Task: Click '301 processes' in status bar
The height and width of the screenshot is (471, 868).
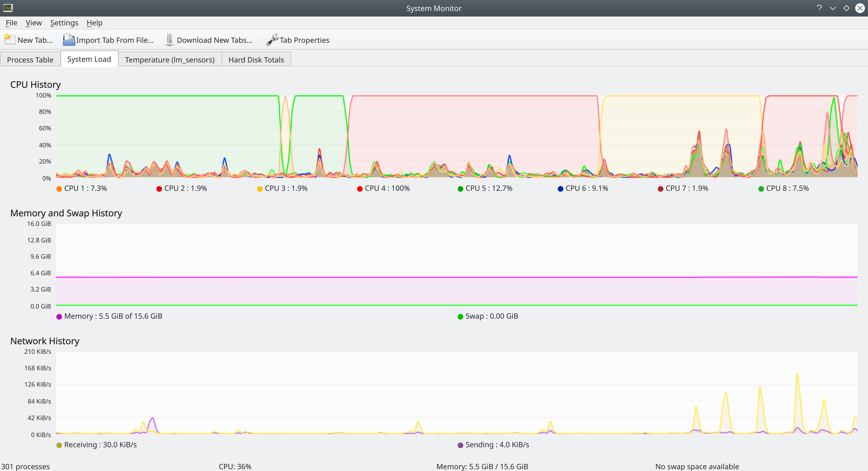Action: 26,466
